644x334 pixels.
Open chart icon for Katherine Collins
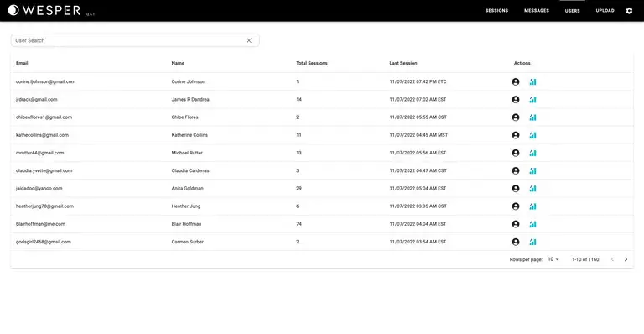[x=532, y=135]
